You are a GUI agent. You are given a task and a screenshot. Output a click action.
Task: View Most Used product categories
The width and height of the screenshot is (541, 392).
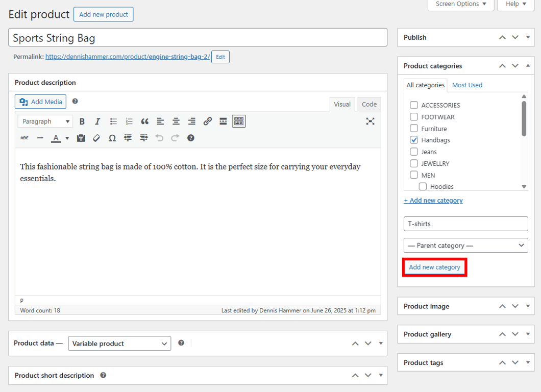click(x=467, y=85)
